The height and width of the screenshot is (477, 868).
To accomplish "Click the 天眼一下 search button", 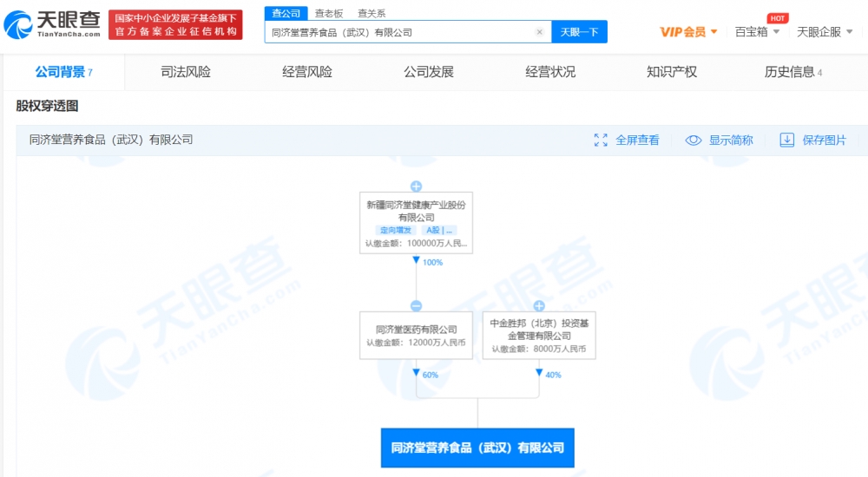I will coord(579,32).
